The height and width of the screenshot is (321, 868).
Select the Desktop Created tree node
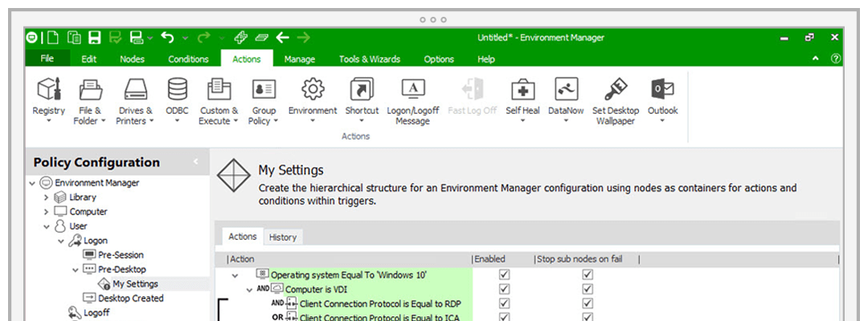pos(131,298)
